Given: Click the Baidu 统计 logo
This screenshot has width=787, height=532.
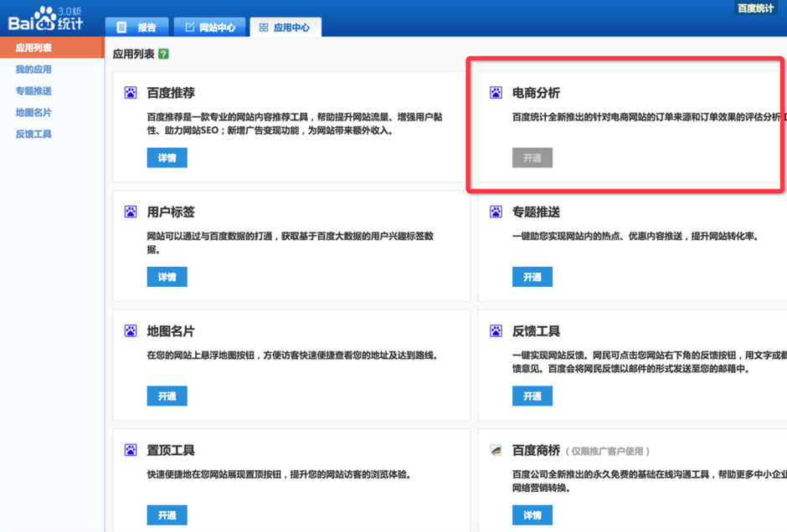Looking at the screenshot, I should point(45,18).
